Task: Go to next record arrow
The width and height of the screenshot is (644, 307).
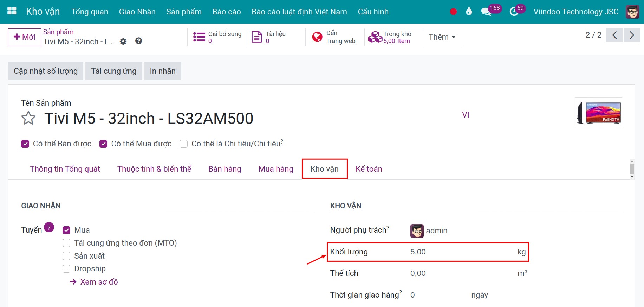Action: (632, 35)
